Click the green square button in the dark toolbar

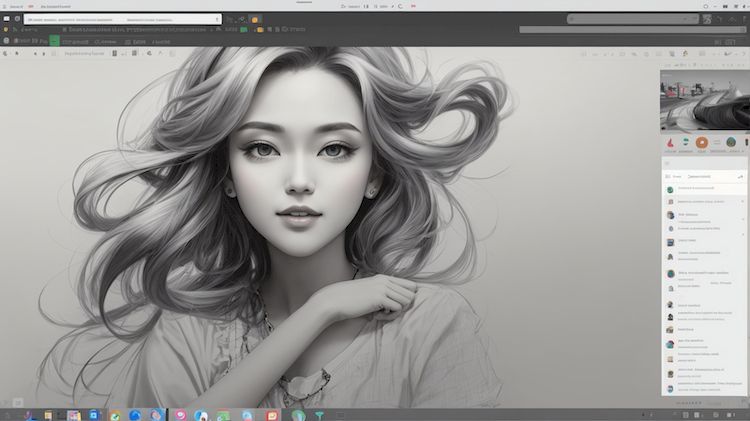point(55,41)
